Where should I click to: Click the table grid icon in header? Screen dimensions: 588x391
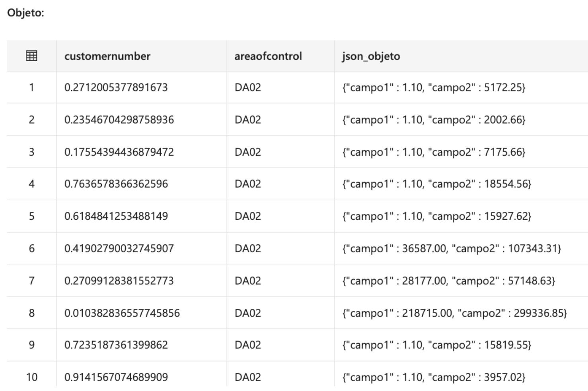[x=31, y=56]
